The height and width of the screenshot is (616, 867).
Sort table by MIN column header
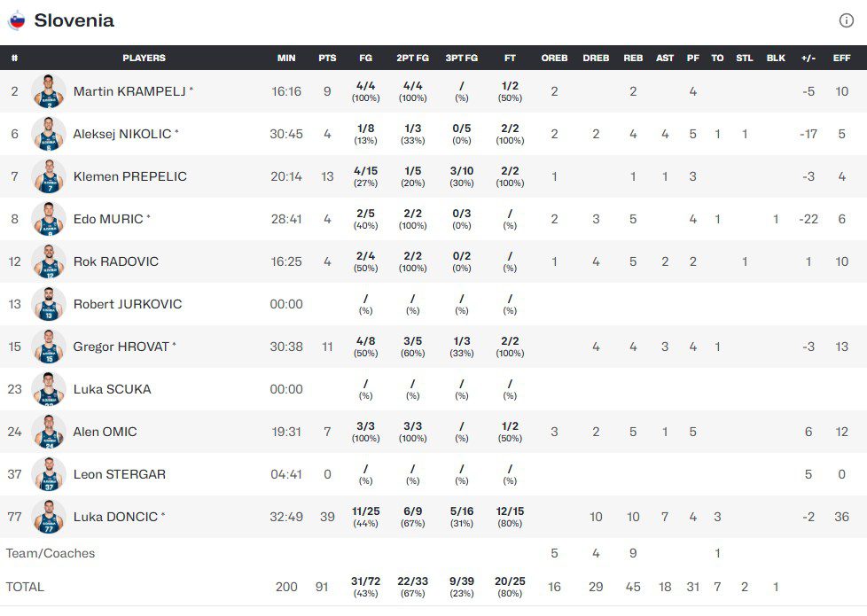tap(286, 58)
